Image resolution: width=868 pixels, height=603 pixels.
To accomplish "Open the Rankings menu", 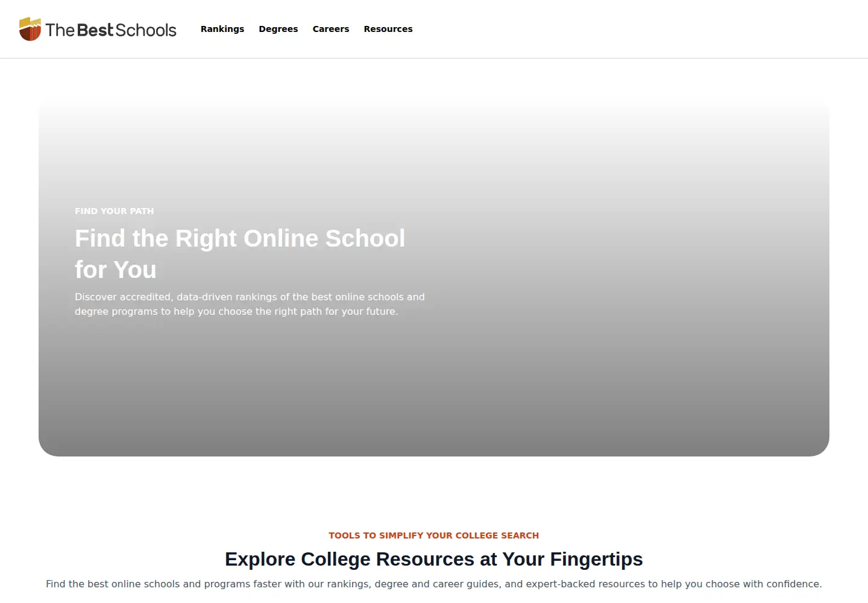I will [x=222, y=29].
